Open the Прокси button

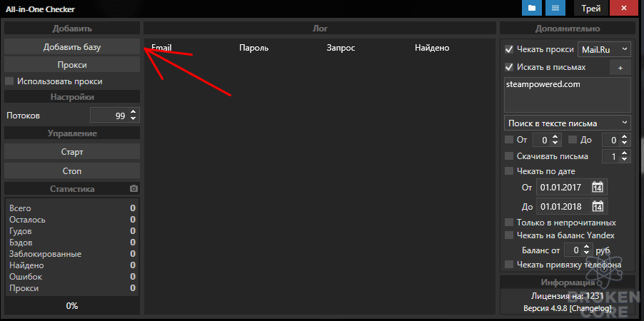tap(72, 65)
